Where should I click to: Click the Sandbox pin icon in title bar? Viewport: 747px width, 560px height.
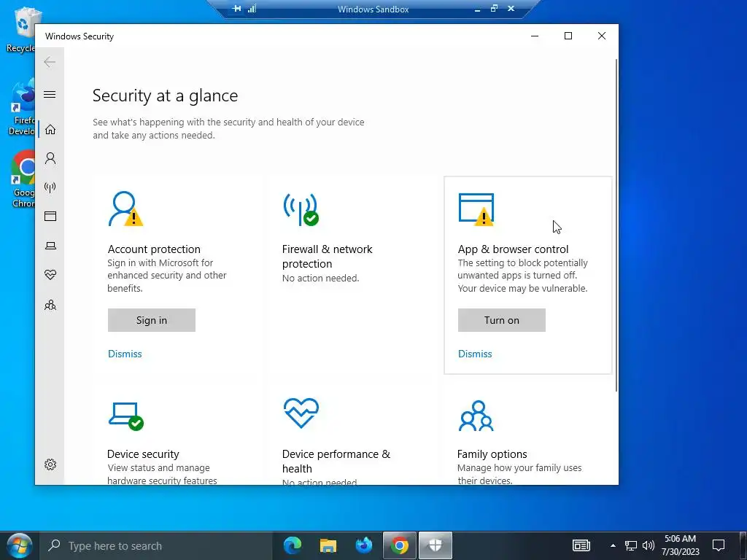pyautogui.click(x=237, y=9)
